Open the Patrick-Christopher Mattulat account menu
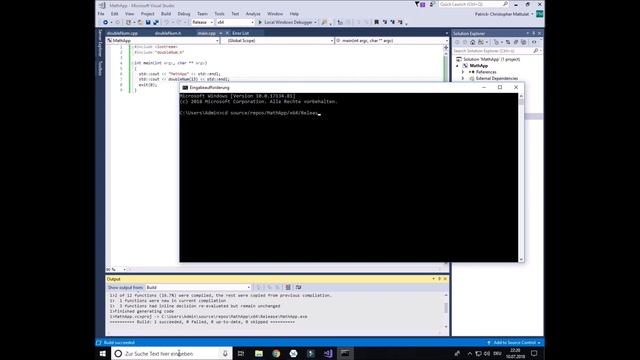The image size is (640, 360). (x=504, y=14)
